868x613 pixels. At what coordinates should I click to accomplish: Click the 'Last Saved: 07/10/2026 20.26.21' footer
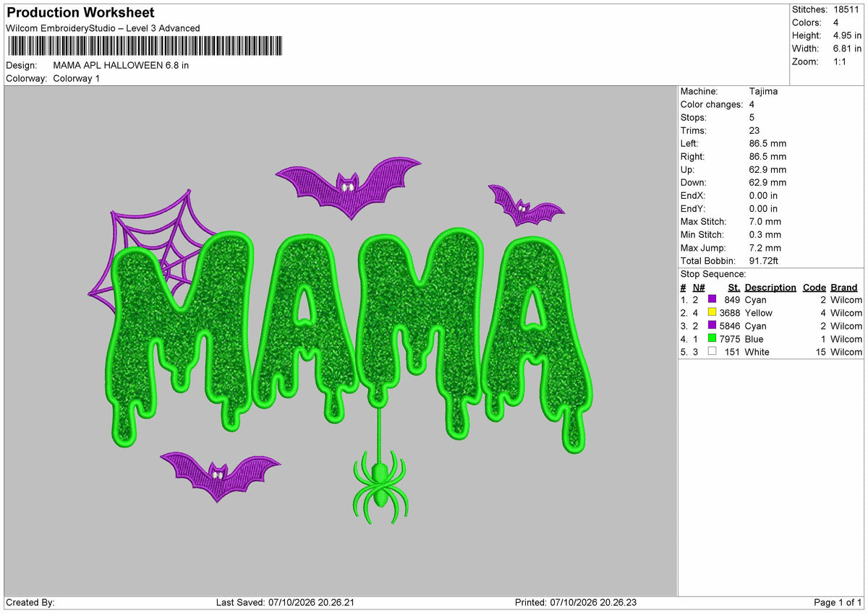(x=285, y=602)
